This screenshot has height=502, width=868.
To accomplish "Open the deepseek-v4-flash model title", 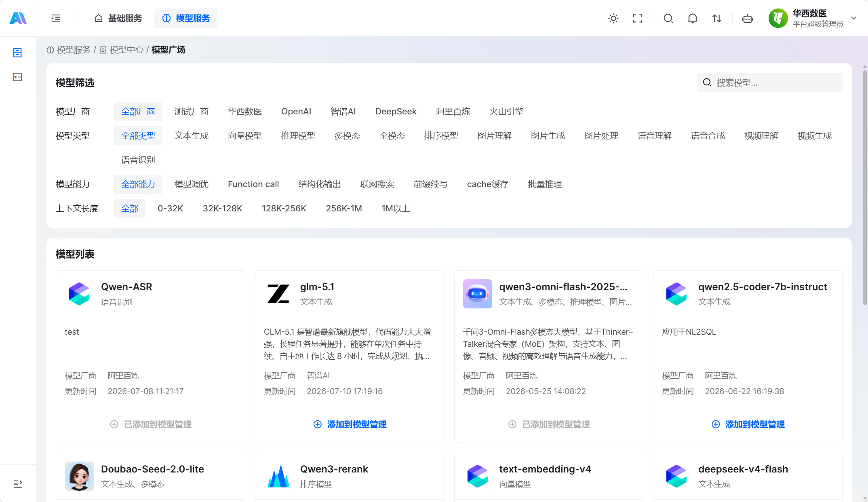I will (743, 469).
